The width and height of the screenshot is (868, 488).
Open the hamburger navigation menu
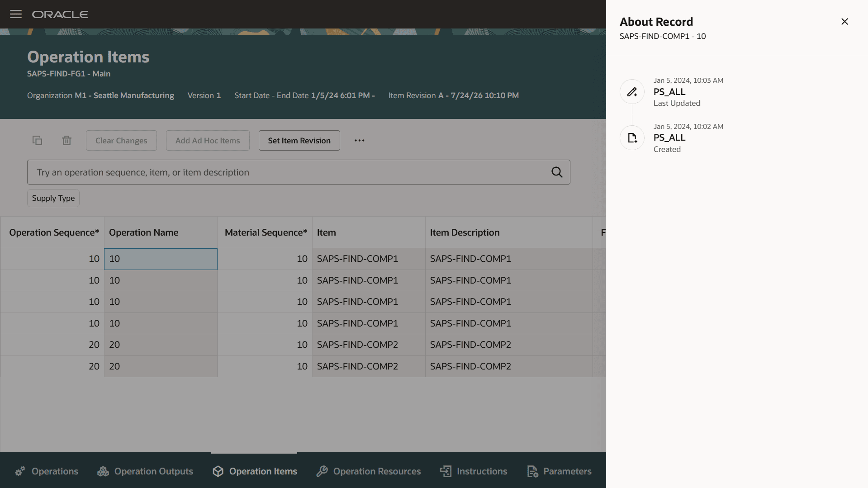(16, 14)
